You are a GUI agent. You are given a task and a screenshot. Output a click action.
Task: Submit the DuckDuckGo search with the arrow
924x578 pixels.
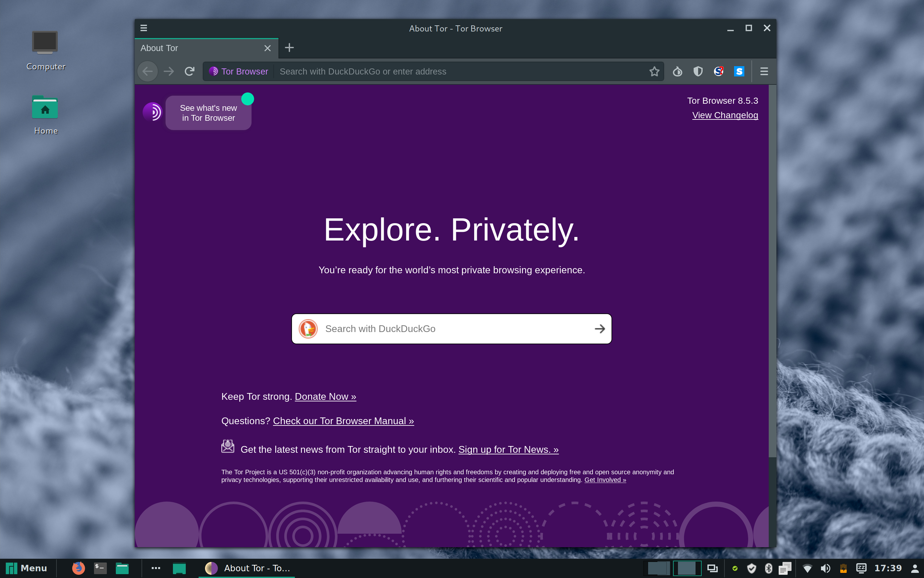[x=600, y=329]
